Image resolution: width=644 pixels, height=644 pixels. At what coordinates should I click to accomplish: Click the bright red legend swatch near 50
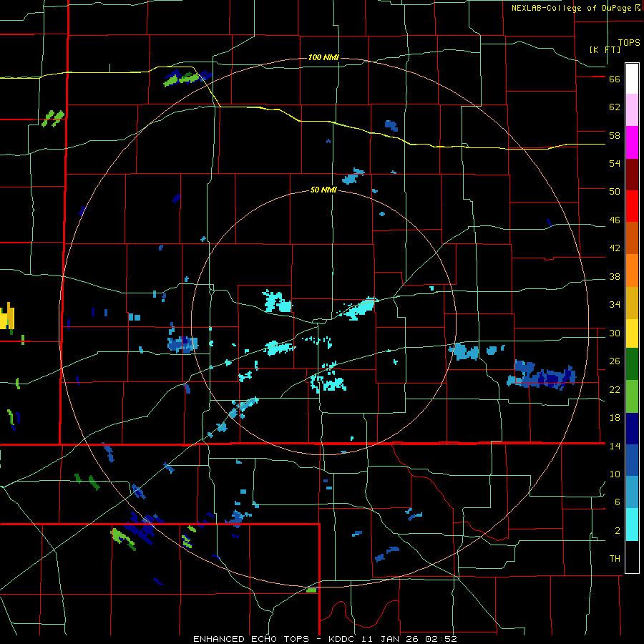point(632,206)
